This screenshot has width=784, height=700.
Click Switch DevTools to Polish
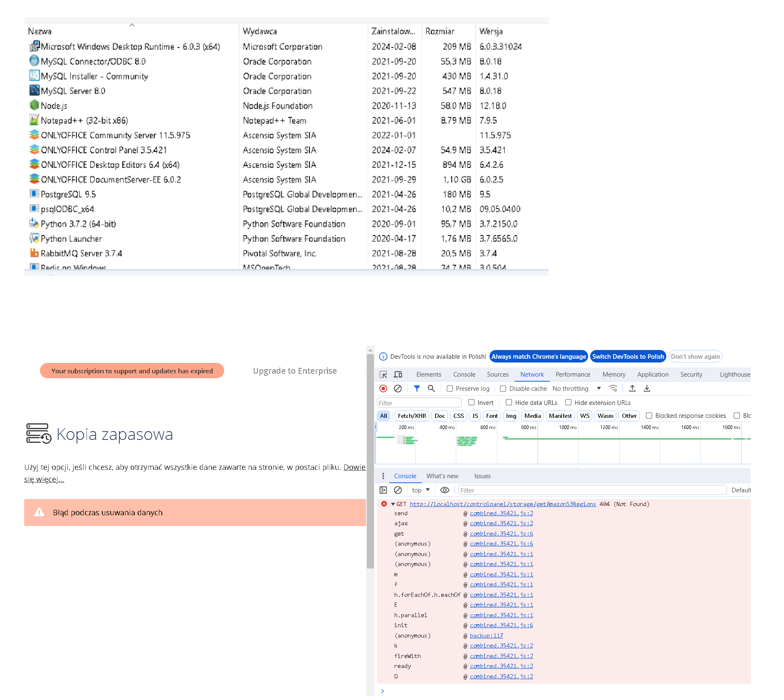pos(628,357)
